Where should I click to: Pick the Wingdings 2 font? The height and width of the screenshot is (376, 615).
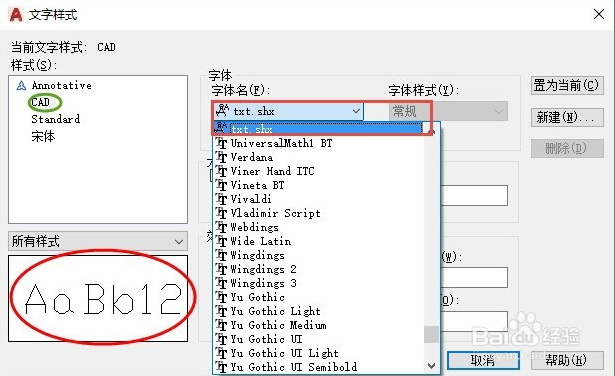[x=263, y=269]
